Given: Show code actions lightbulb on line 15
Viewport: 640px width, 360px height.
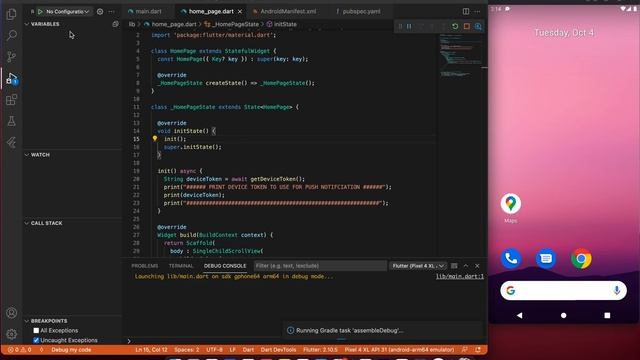Looking at the screenshot, I should pyautogui.click(x=155, y=139).
